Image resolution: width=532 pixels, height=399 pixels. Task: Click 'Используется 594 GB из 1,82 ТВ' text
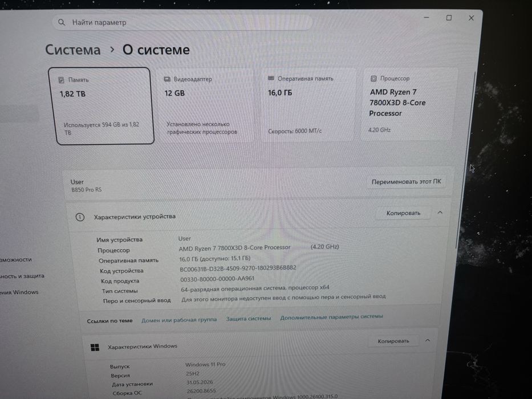click(101, 129)
